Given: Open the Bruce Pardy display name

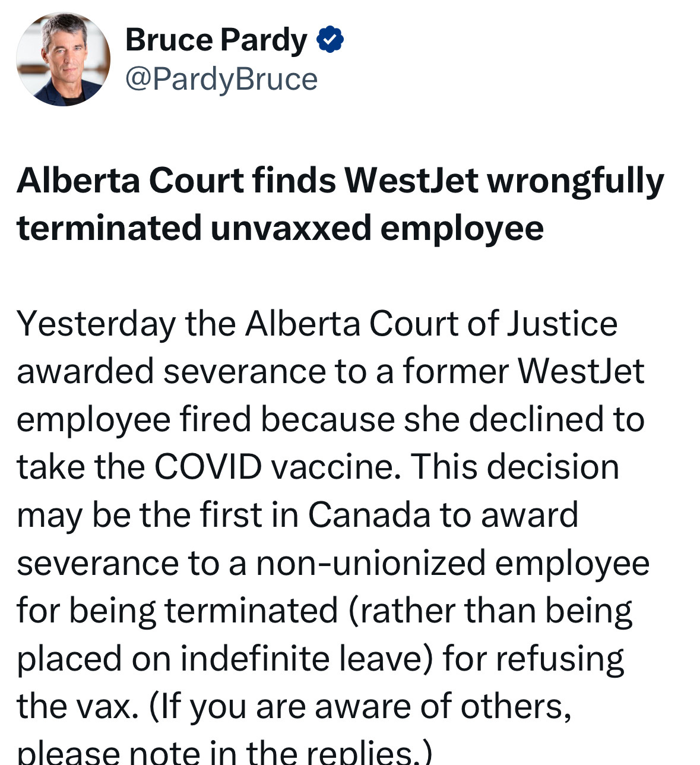Looking at the screenshot, I should (217, 41).
